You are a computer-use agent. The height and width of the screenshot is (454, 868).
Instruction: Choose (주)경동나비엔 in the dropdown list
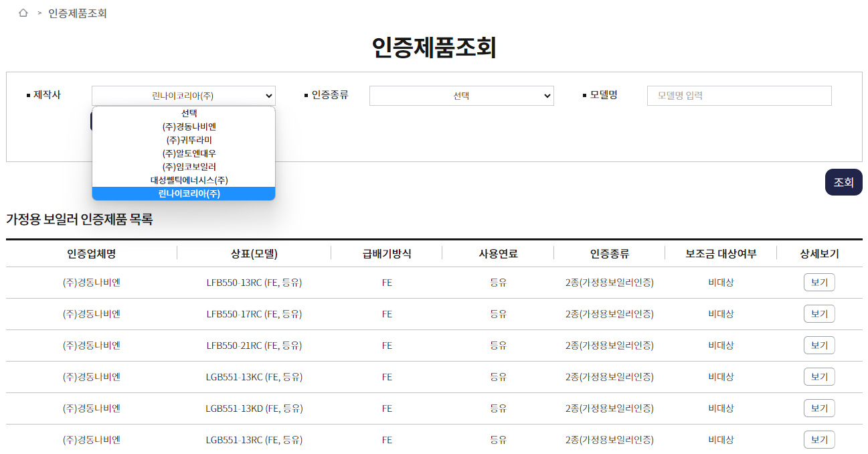(183, 126)
